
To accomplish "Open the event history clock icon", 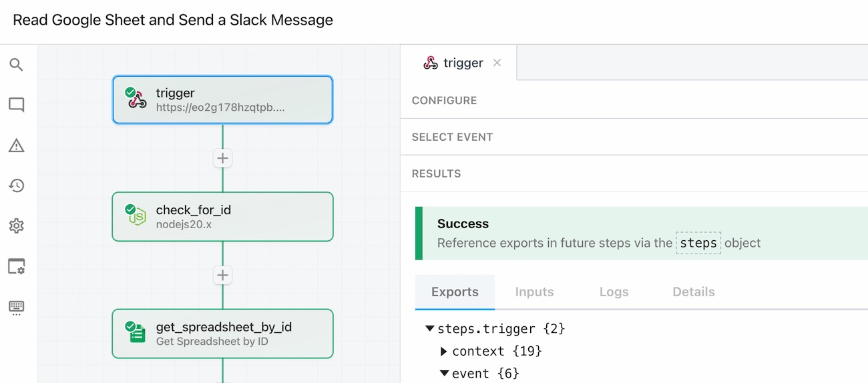I will (17, 185).
